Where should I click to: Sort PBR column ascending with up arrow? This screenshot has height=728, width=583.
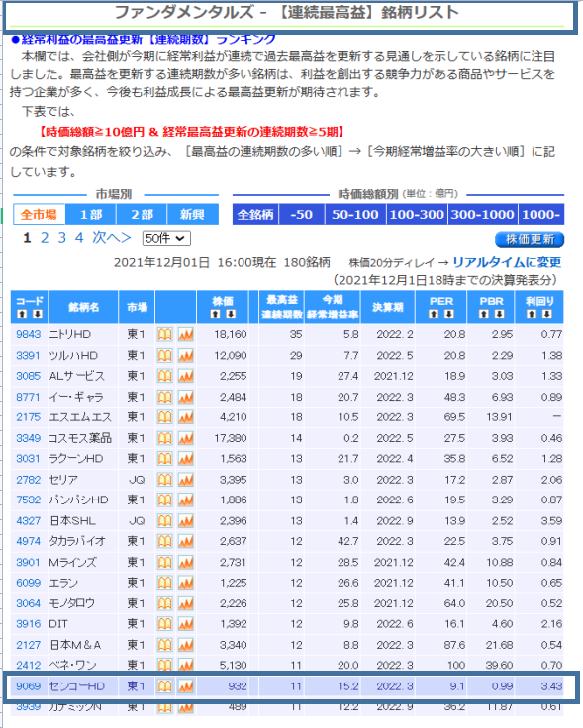[484, 315]
